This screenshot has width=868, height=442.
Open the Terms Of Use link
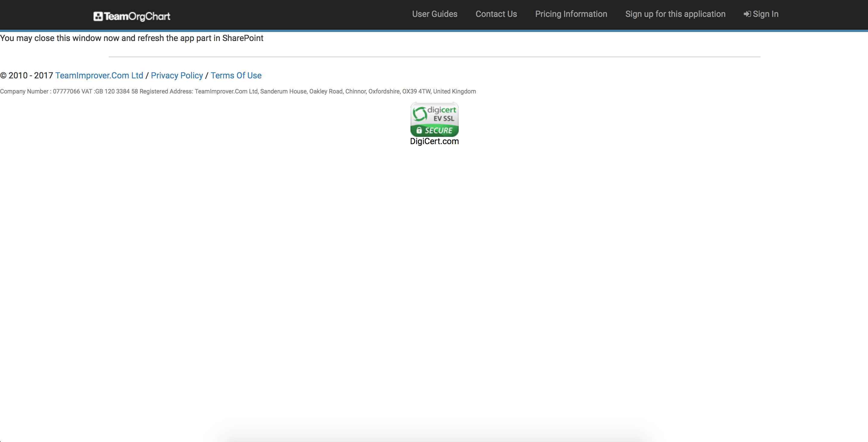(236, 75)
